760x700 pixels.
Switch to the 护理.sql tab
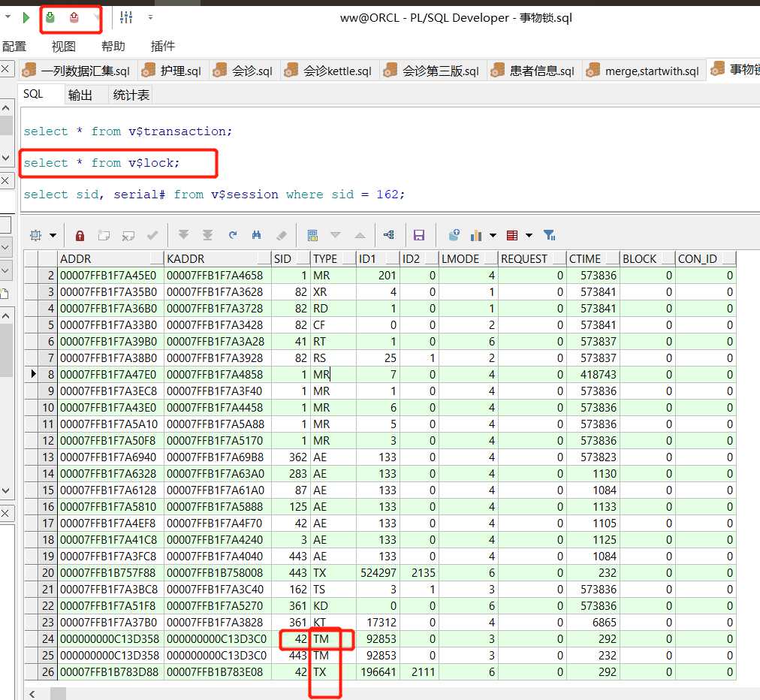pyautogui.click(x=173, y=71)
